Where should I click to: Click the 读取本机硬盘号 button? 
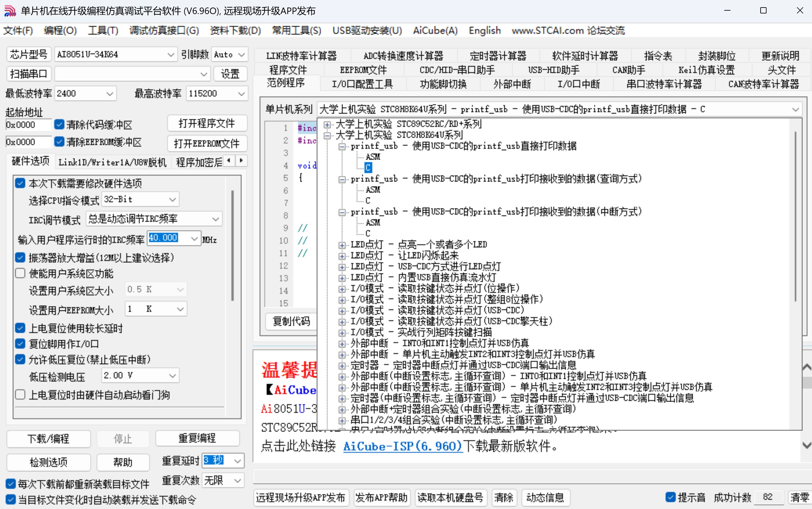coord(451,497)
